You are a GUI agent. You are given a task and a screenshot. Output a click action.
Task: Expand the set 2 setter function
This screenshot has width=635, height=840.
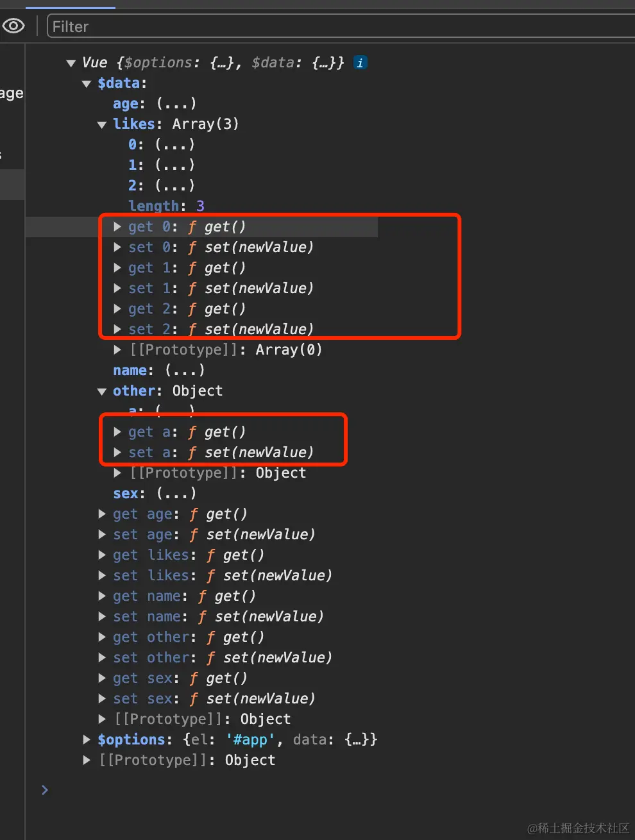tap(117, 330)
